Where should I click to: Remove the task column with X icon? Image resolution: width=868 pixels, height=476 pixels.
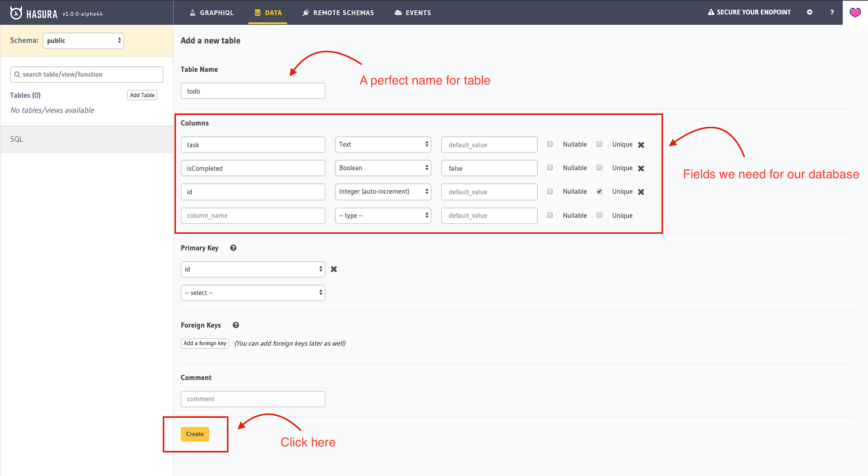coord(641,145)
